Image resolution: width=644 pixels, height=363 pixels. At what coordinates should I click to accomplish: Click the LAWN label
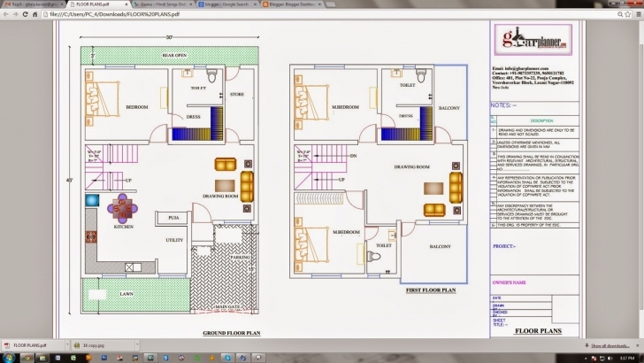pos(126,294)
